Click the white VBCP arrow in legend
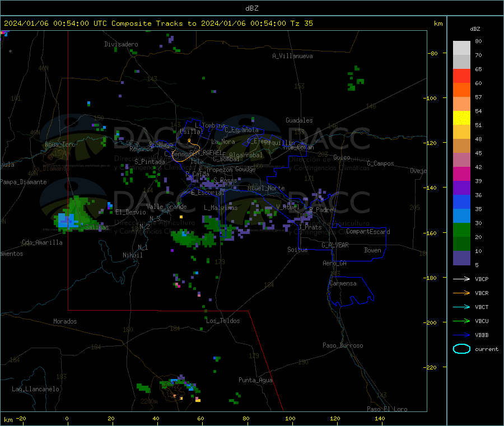Viewport: 504px width, 426px height. (x=461, y=279)
